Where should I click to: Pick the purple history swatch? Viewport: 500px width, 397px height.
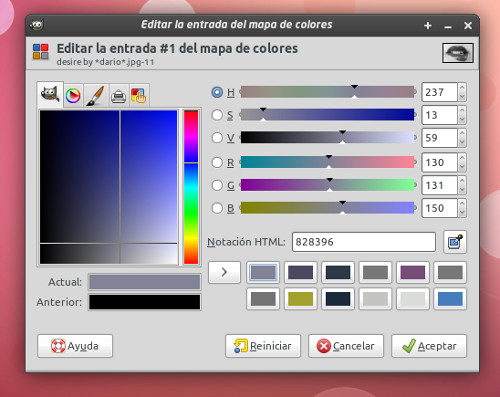coord(413,272)
